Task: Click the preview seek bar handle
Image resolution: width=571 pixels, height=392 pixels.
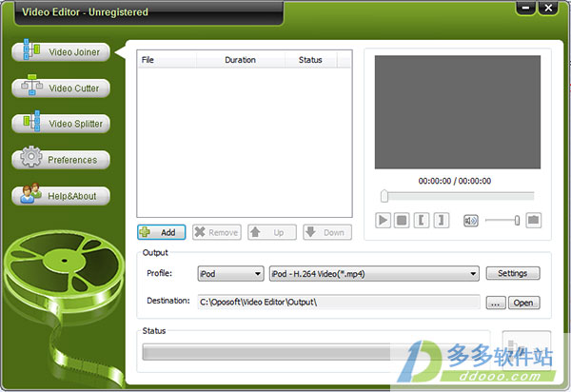Action: pyautogui.click(x=384, y=196)
